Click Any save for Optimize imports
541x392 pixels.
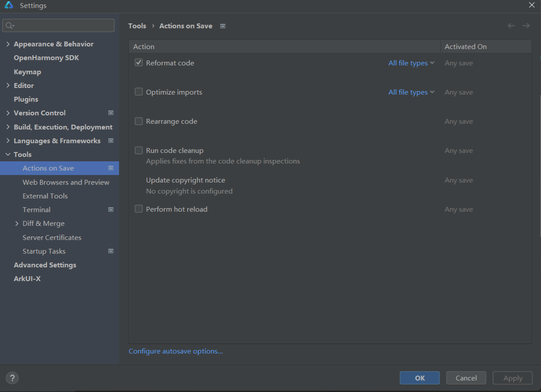[459, 92]
